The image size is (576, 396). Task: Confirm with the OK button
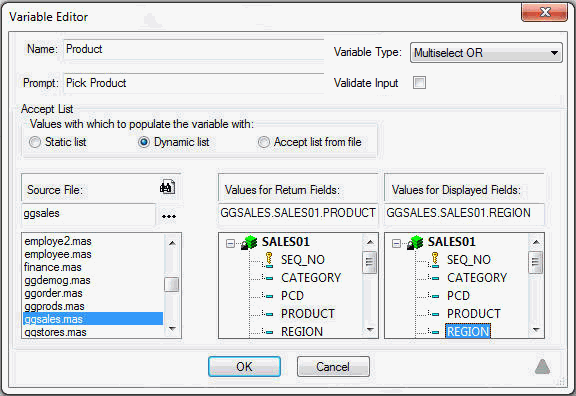tap(244, 367)
